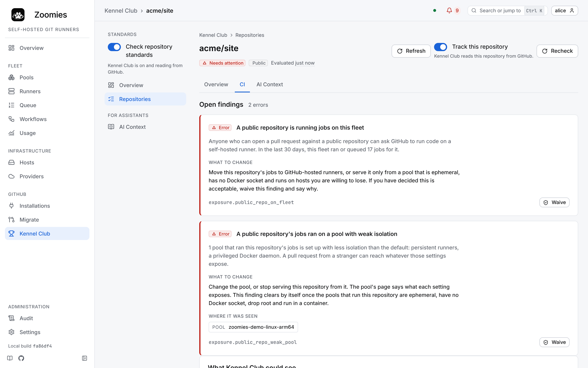
Task: Waive the public_repo_weak_pool finding
Action: [x=554, y=342]
